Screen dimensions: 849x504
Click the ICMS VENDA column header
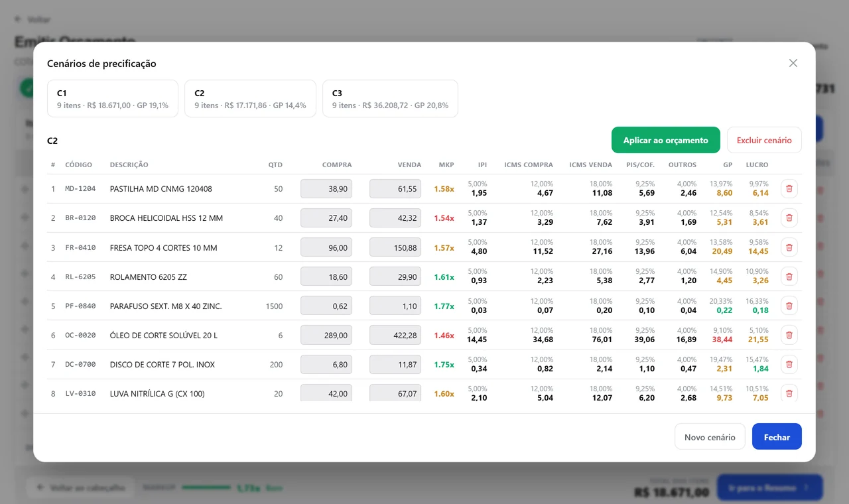pos(591,164)
